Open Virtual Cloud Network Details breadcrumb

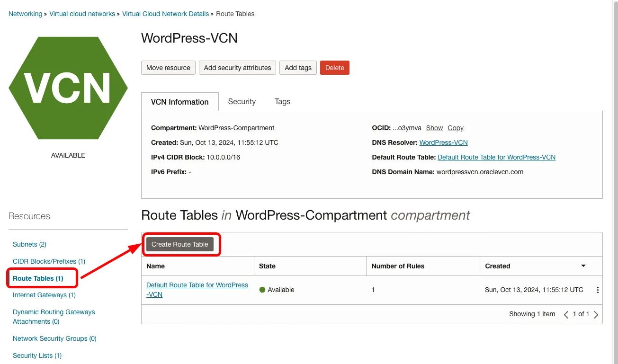165,14
